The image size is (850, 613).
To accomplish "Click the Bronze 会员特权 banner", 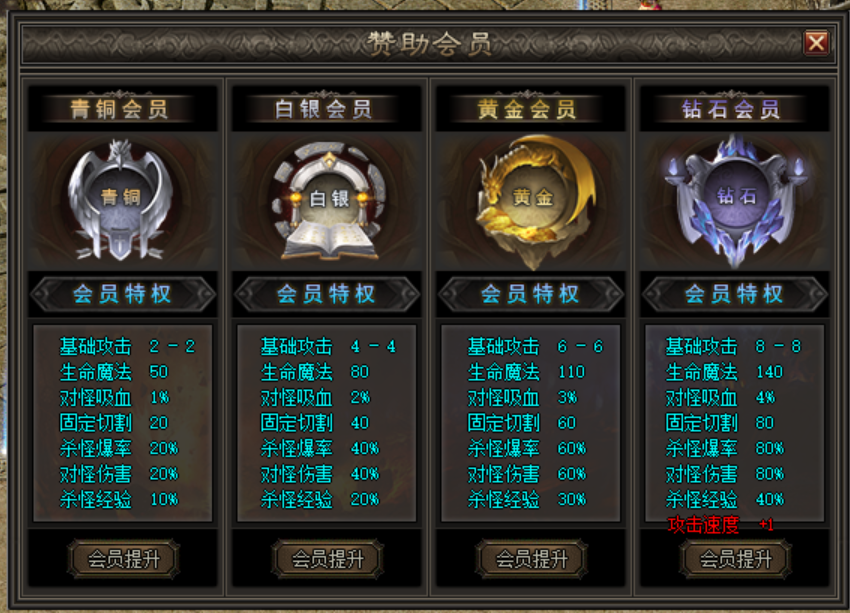I will point(123,294).
